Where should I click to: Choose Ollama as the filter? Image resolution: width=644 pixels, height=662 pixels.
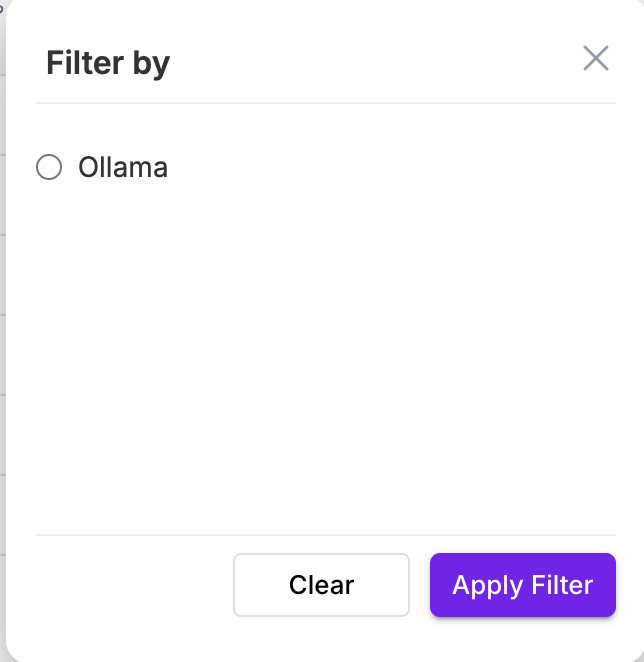click(49, 167)
